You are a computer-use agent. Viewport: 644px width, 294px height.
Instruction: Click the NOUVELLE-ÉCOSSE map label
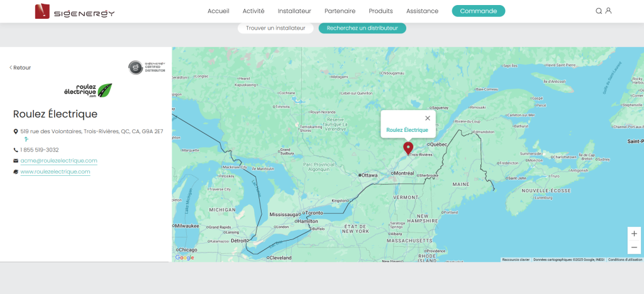tap(546, 191)
